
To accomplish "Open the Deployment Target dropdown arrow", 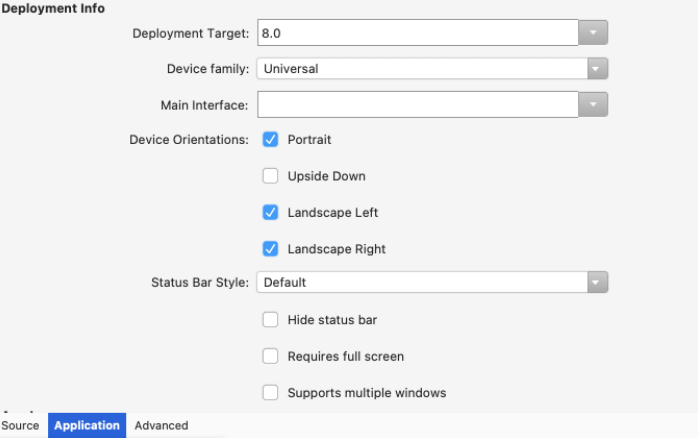I will (593, 32).
